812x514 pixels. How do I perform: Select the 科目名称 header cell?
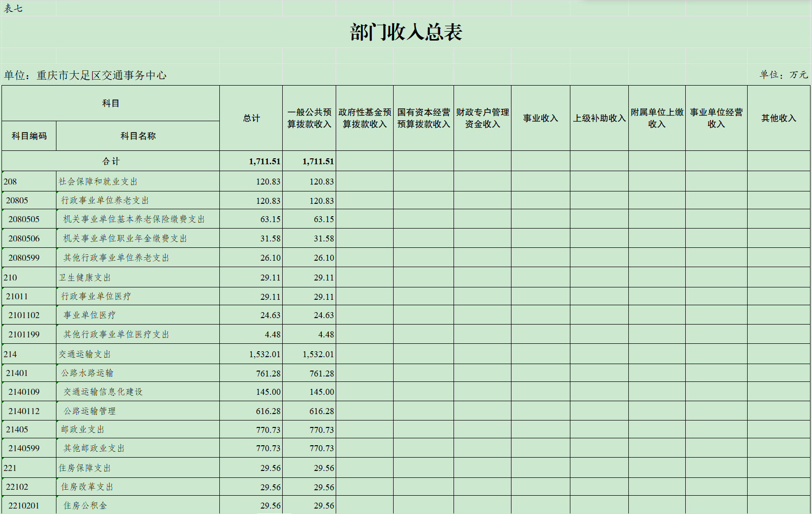[x=138, y=136]
